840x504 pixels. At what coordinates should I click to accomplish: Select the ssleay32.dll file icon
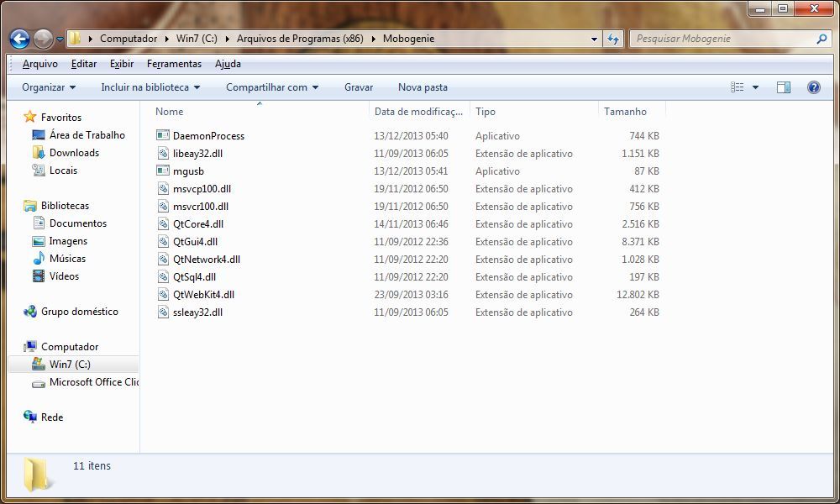tap(163, 312)
